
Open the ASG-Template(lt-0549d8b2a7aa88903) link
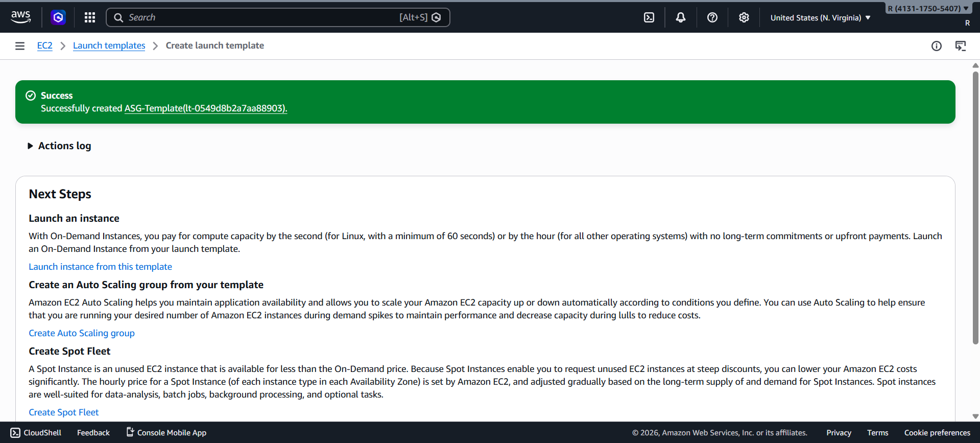point(206,108)
